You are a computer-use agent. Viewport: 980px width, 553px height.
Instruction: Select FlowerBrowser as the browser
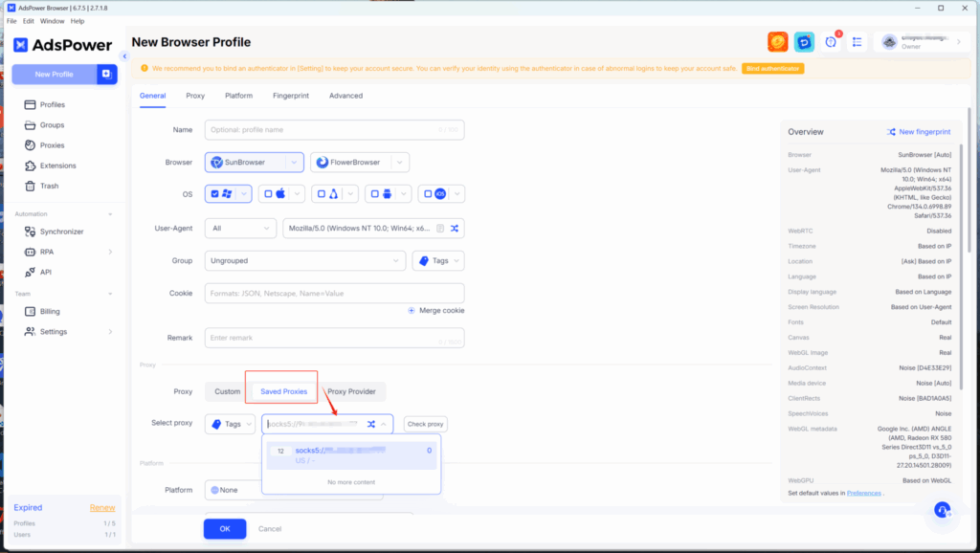[x=350, y=163]
